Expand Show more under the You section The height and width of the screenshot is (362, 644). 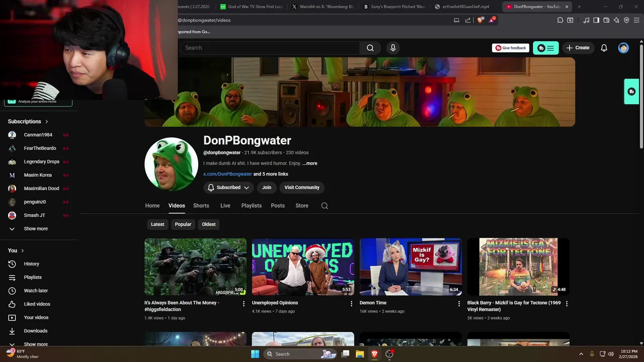click(36, 344)
